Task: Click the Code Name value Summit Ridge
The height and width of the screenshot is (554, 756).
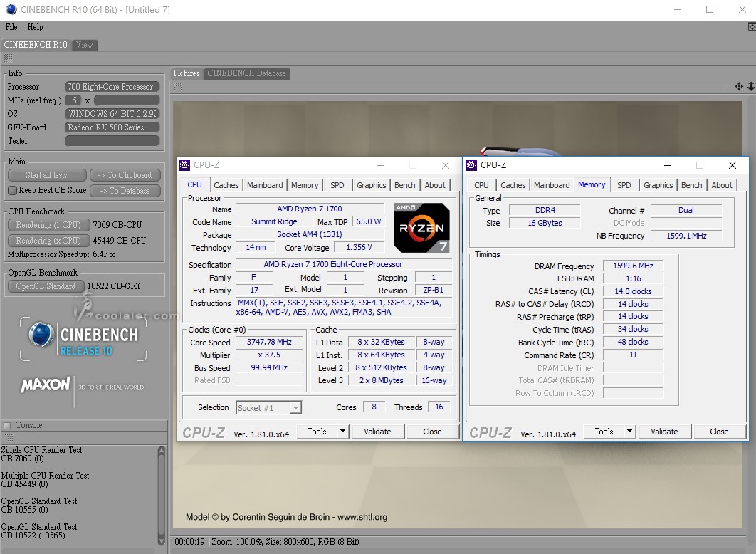Action: (274, 221)
